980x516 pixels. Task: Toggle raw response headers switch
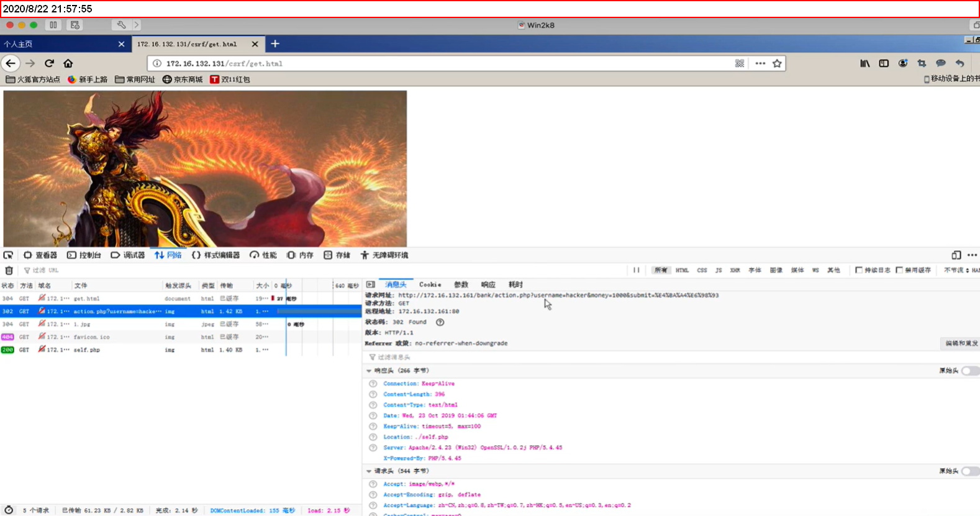(x=970, y=371)
